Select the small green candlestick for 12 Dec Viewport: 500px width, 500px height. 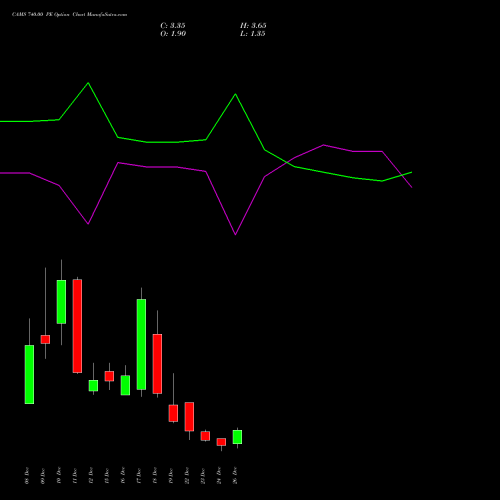[93, 385]
